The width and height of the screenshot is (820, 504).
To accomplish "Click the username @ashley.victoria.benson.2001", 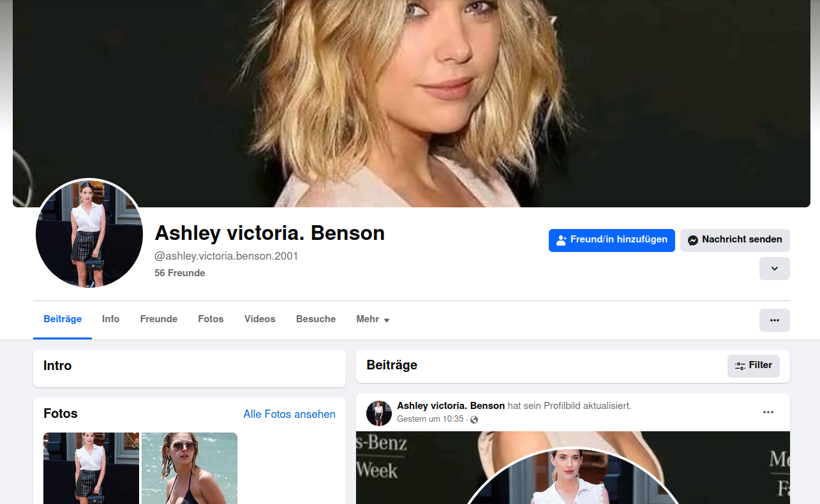I will coord(227,256).
